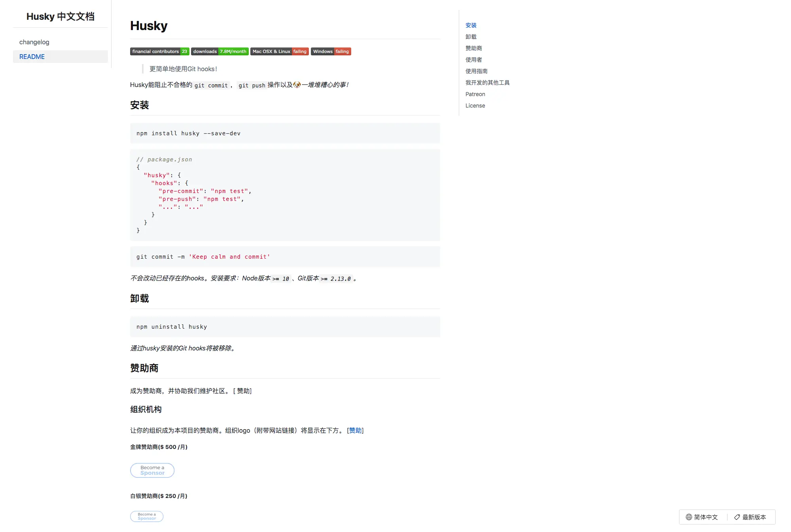Click the financial contributors badge
Screen dimensions: 791x532
point(159,51)
